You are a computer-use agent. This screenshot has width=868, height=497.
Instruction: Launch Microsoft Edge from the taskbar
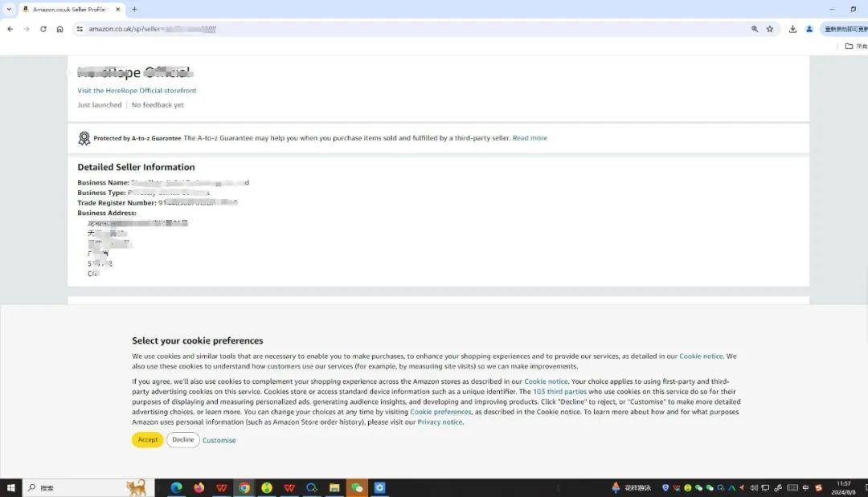177,487
